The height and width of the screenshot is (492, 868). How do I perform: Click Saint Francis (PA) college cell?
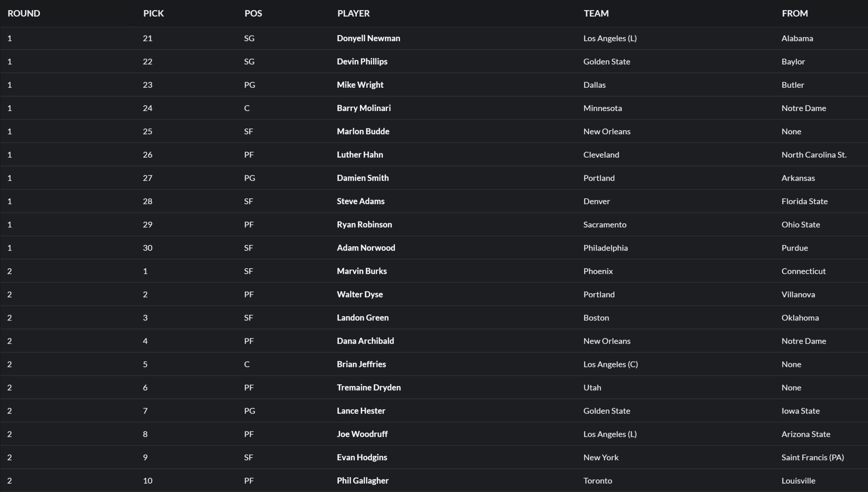812,457
